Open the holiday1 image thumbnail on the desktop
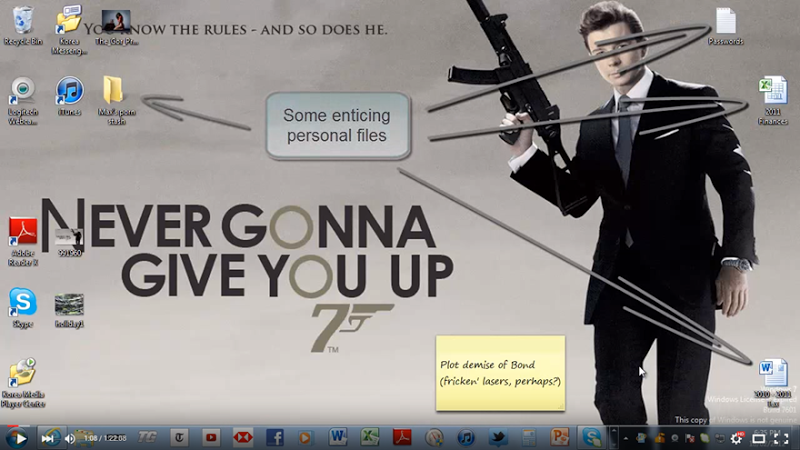Image resolution: width=800 pixels, height=450 pixels. coord(69,310)
